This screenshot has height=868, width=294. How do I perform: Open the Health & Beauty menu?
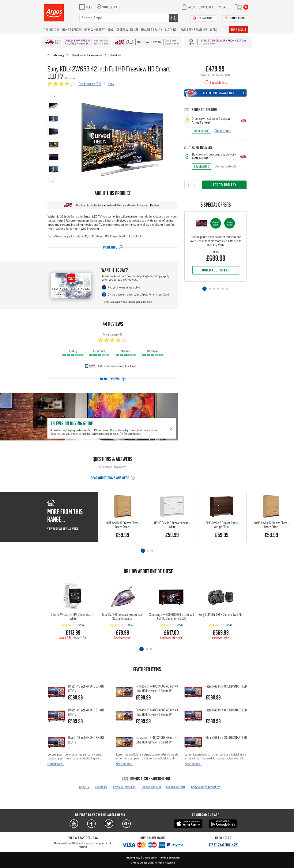[x=152, y=30]
